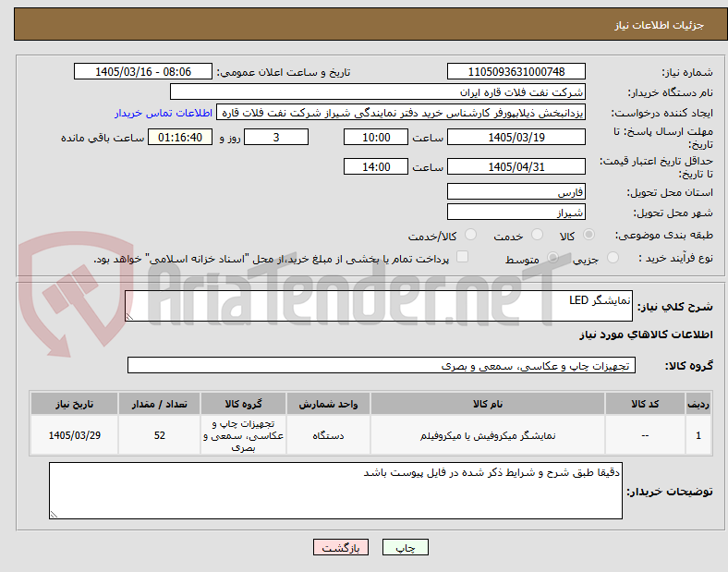Click the کد کالا column header
The width and height of the screenshot is (728, 572).
[x=645, y=404]
